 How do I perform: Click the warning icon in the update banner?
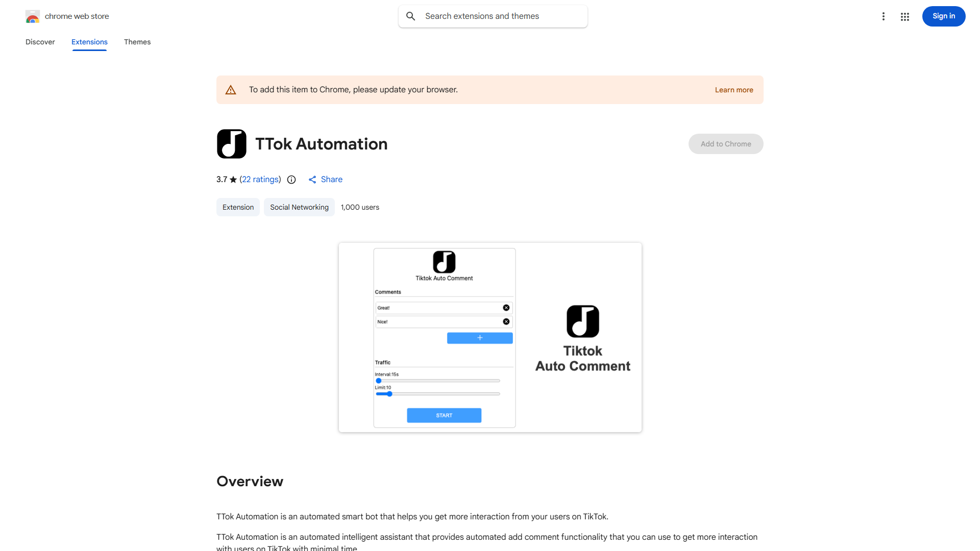click(x=231, y=89)
